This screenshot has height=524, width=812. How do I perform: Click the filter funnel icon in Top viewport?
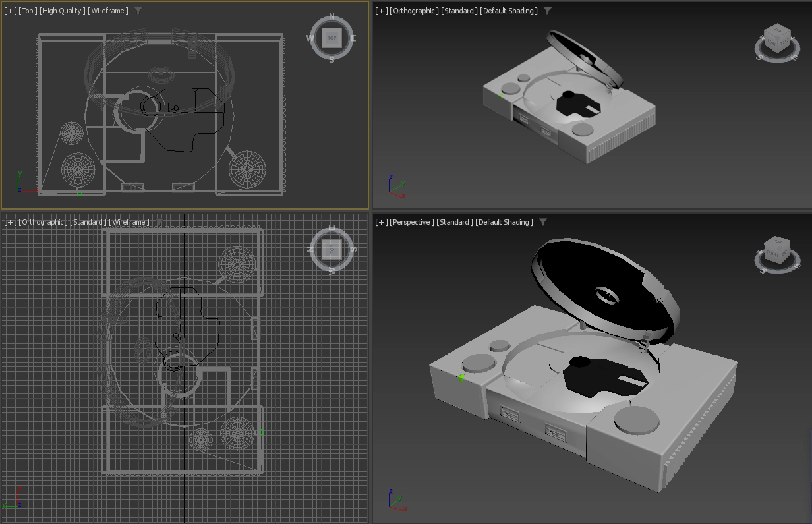(138, 11)
